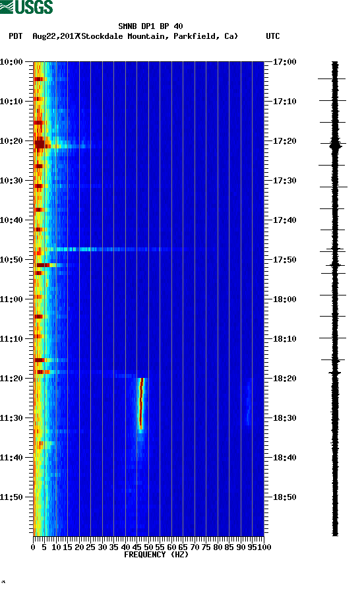Click the '18:50' UTC time label
364x589 pixels.
click(x=284, y=497)
